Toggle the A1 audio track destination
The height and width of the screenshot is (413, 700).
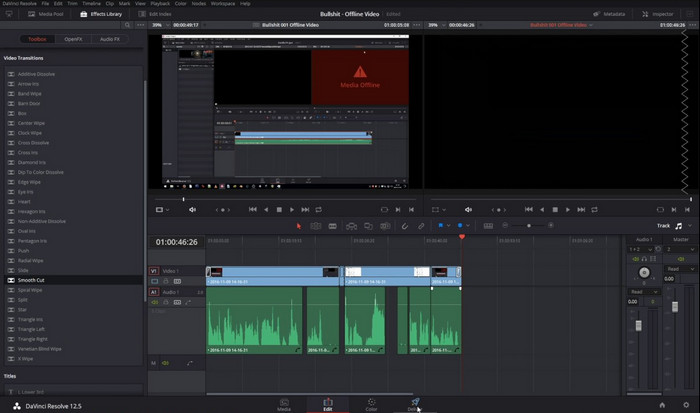[154, 292]
